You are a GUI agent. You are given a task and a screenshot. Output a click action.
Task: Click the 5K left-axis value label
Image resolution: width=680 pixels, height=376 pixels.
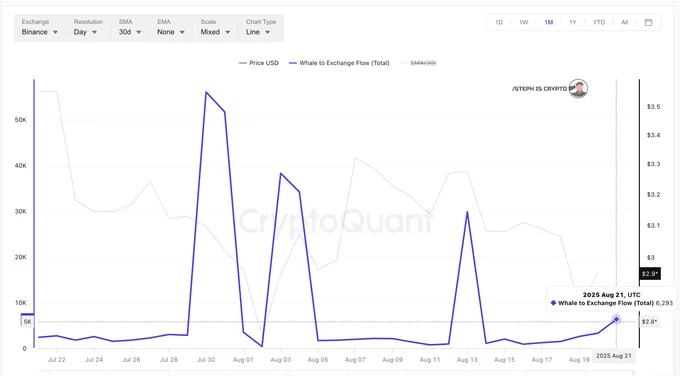27,322
